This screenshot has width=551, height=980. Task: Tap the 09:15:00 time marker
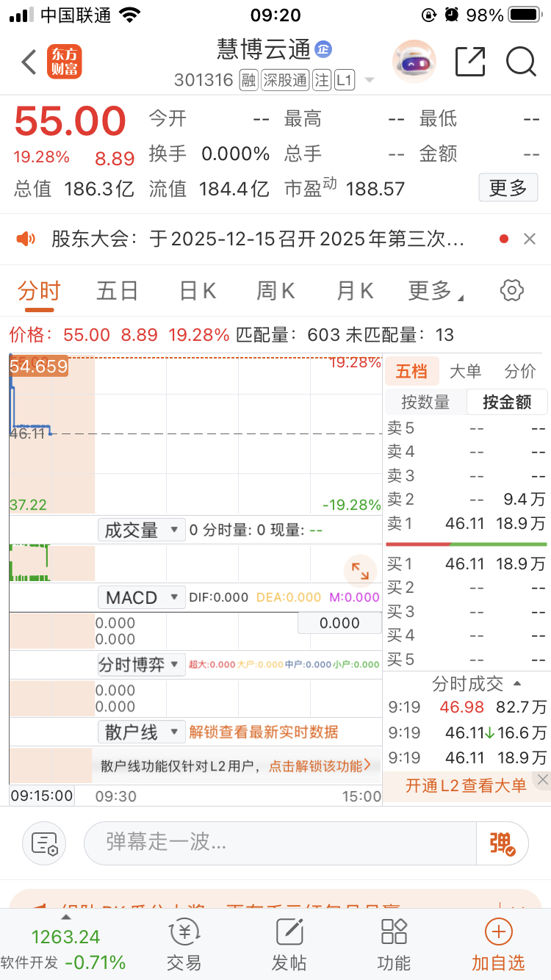pos(42,796)
